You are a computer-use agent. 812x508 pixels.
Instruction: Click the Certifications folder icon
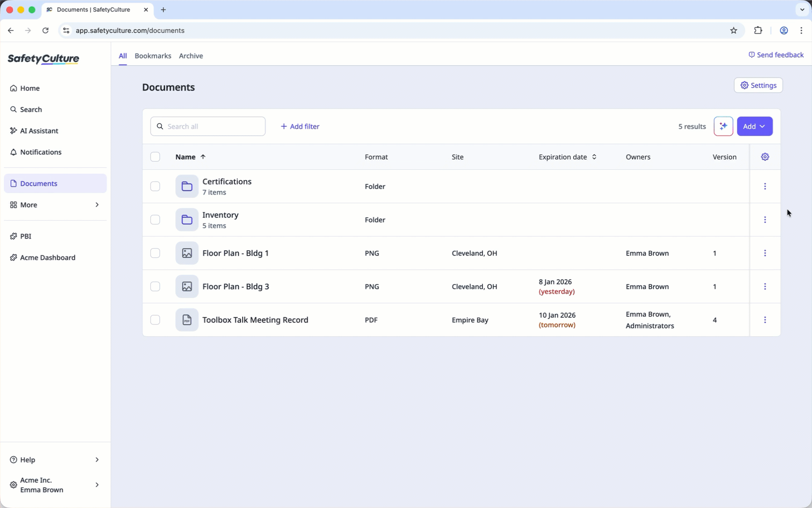[187, 186]
